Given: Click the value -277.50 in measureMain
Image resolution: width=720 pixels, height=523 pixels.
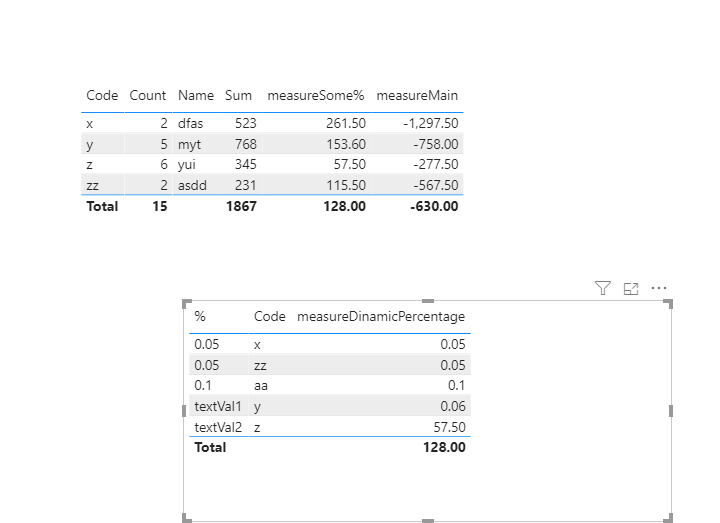Looking at the screenshot, I should (x=436, y=164).
